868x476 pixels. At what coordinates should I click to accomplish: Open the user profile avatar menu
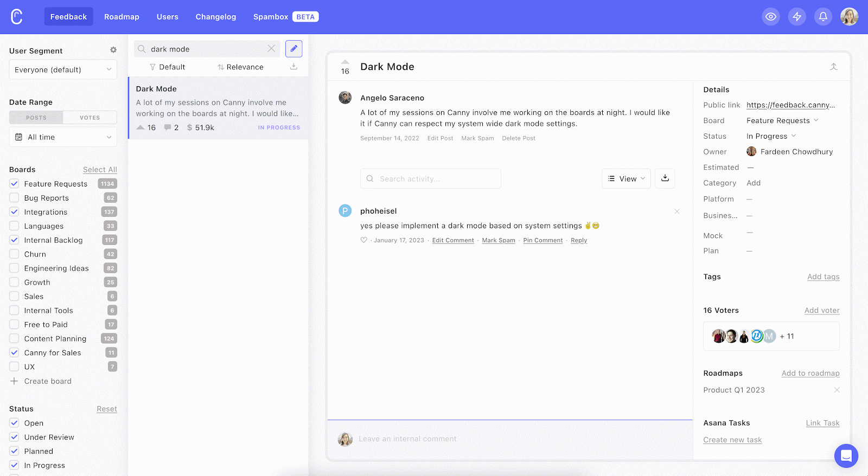[850, 17]
